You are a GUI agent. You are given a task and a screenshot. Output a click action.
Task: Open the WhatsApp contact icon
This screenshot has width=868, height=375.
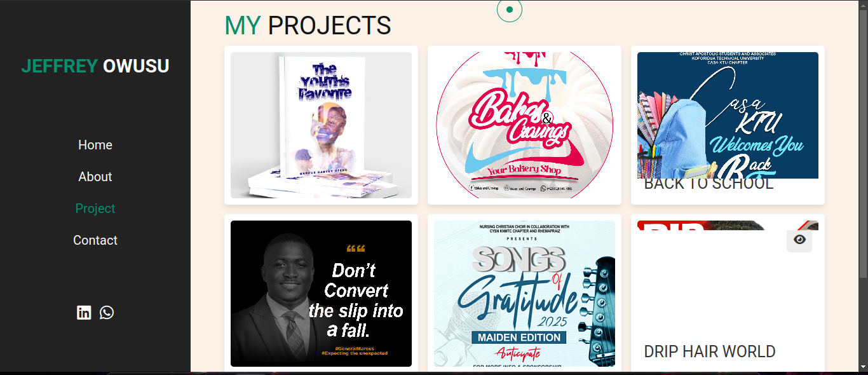107,312
